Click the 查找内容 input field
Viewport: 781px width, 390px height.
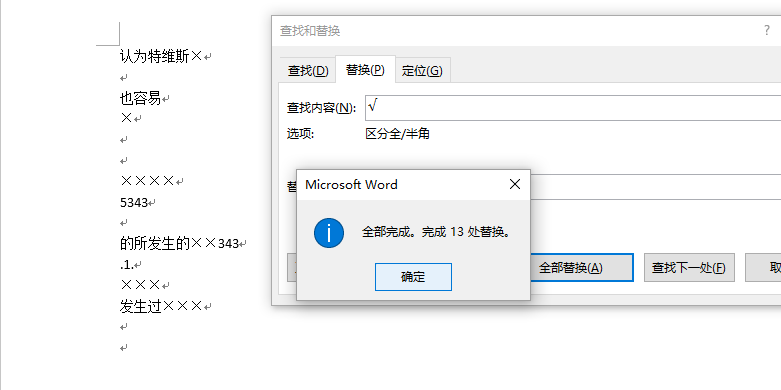tap(573, 108)
